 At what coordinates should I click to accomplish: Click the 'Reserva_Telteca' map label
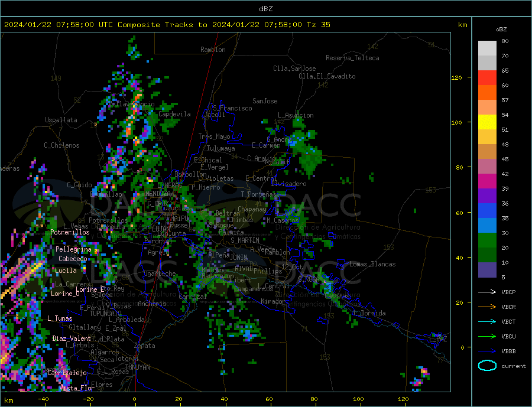coord(352,58)
